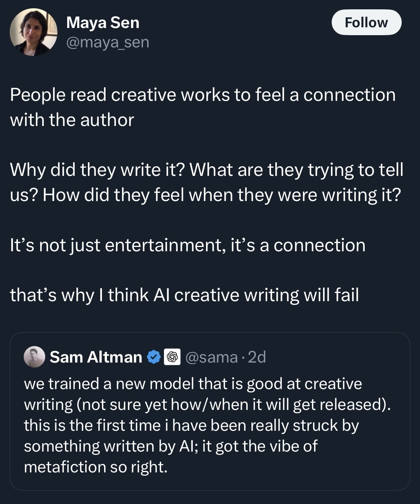Click the line starting "People read creative works"

click(x=202, y=95)
